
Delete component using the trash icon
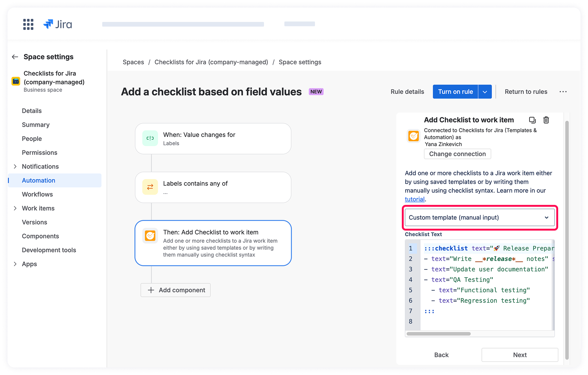[546, 120]
